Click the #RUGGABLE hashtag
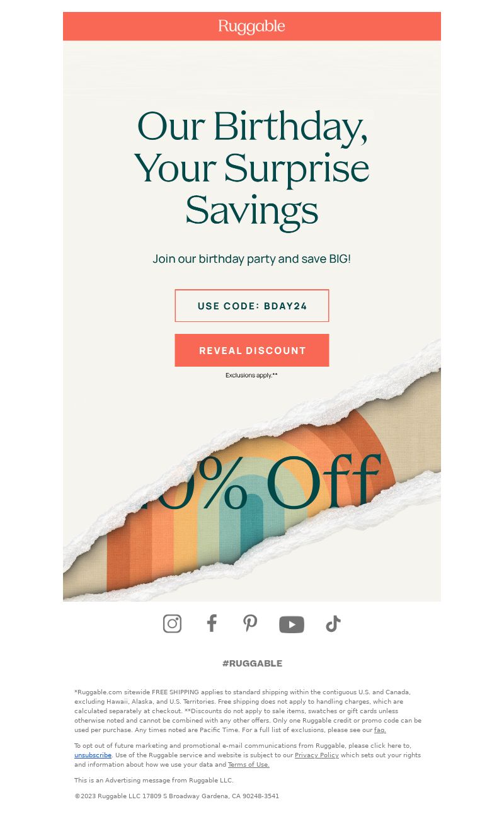This screenshot has width=504, height=819. (252, 663)
